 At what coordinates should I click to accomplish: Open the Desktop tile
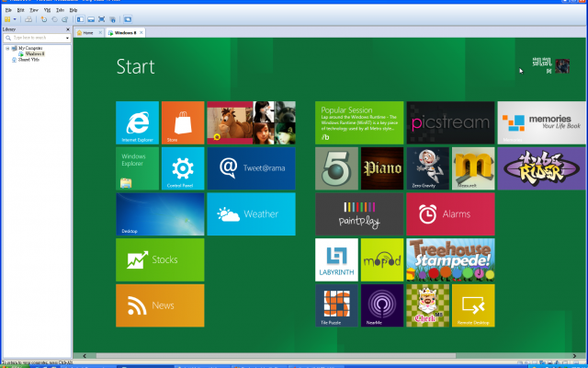point(160,214)
